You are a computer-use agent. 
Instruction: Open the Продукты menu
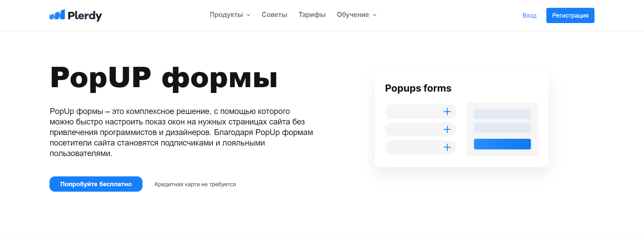point(226,15)
